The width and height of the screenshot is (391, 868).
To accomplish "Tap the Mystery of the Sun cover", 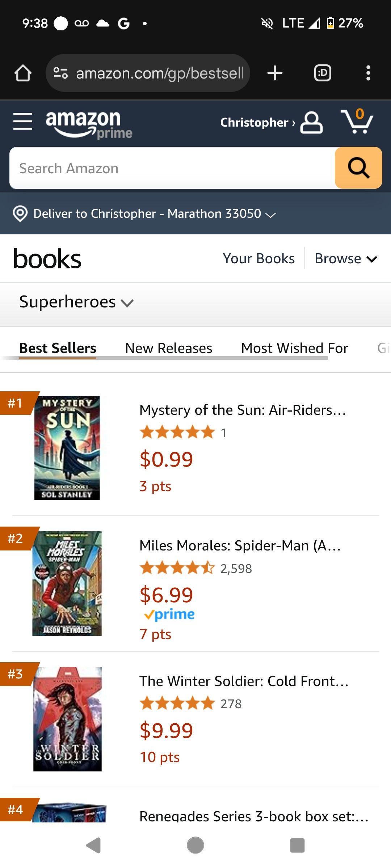I will pyautogui.click(x=67, y=448).
